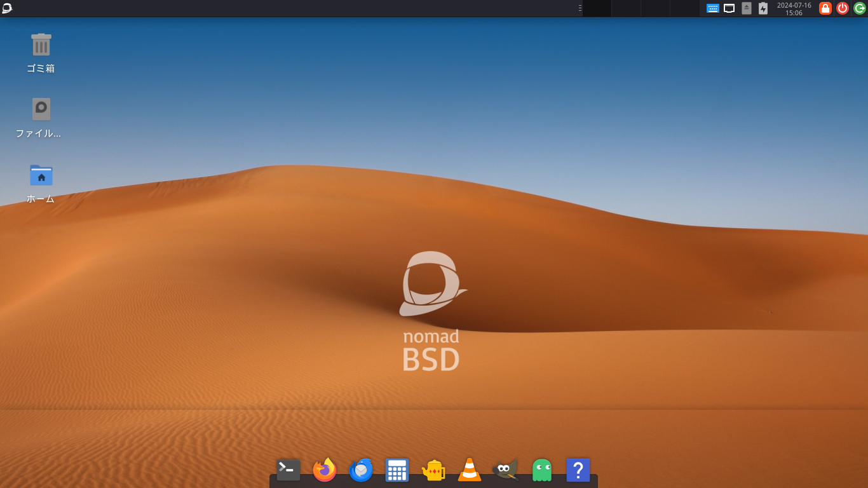The height and width of the screenshot is (488, 868).
Task: Launch VLC media player
Action: [x=469, y=470]
